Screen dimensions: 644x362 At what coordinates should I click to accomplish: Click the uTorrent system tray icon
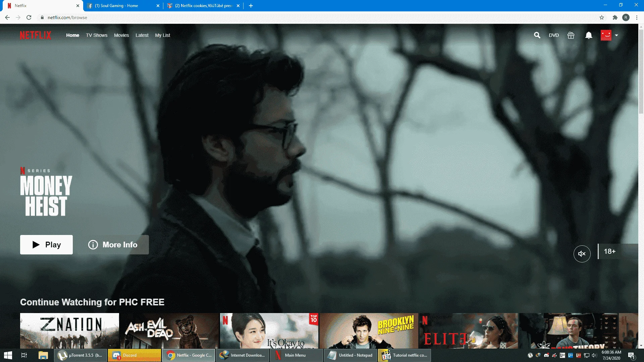(530, 355)
